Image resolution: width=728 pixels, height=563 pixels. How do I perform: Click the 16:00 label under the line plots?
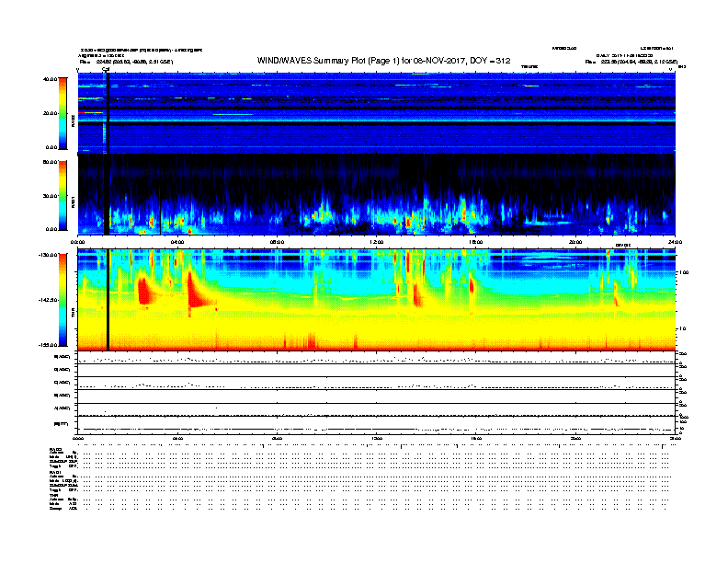point(476,439)
